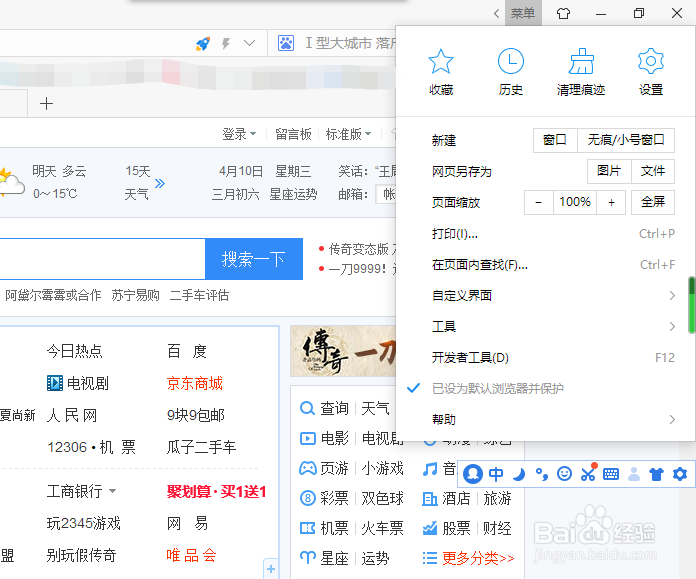Save page as 文件
Image resolution: width=696 pixels, height=579 pixels.
(x=652, y=171)
